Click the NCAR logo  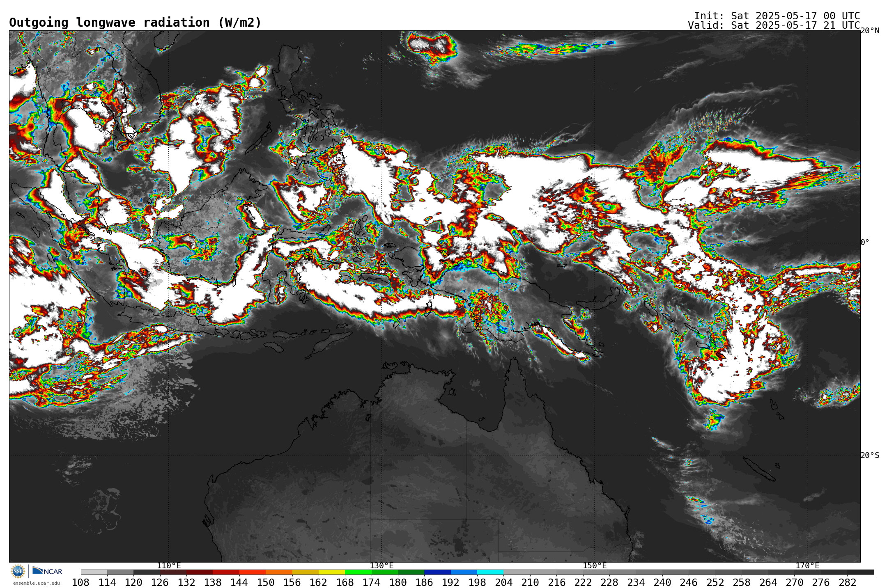click(47, 571)
